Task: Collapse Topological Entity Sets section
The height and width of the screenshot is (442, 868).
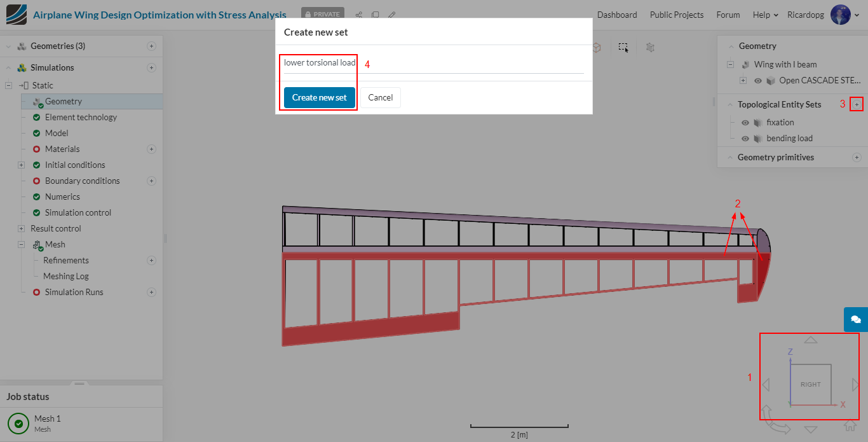Action: pos(729,104)
